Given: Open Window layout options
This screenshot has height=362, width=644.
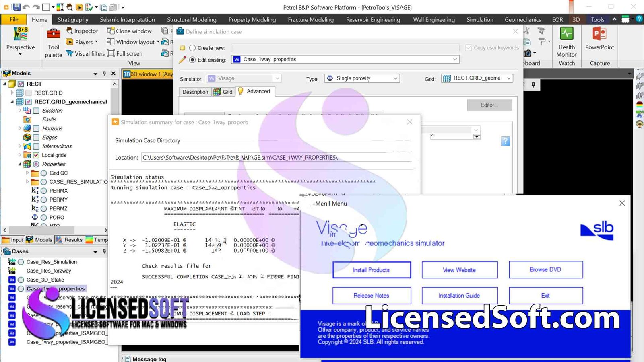Looking at the screenshot, I should 133,42.
